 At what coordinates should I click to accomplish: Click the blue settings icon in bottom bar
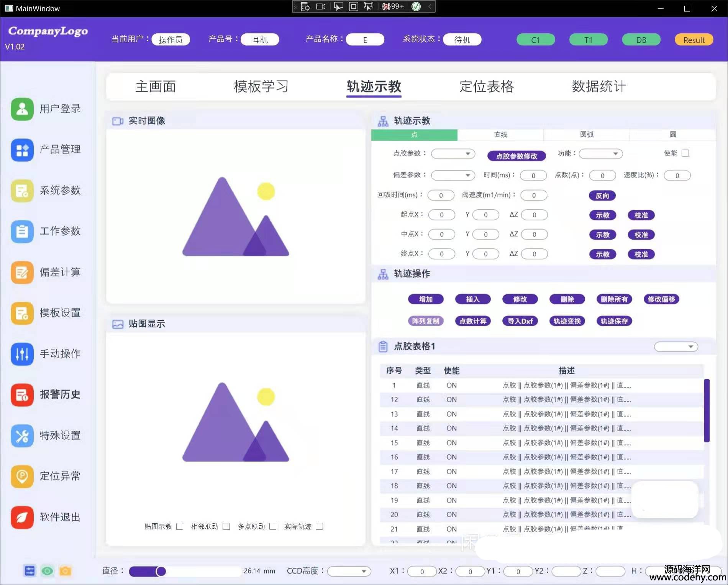[30, 571]
